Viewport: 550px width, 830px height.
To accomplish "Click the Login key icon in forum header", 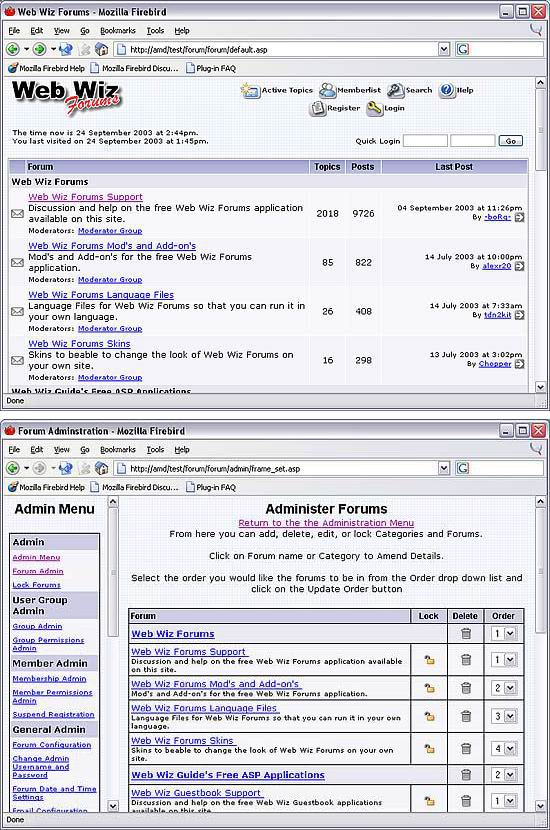I will coord(374,109).
